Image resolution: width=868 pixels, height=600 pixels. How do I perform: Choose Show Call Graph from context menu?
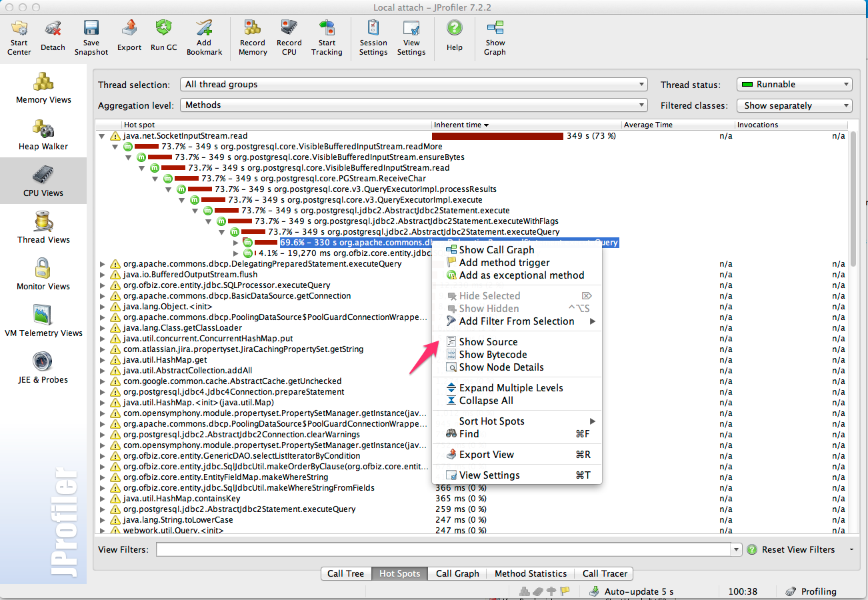[517, 250]
